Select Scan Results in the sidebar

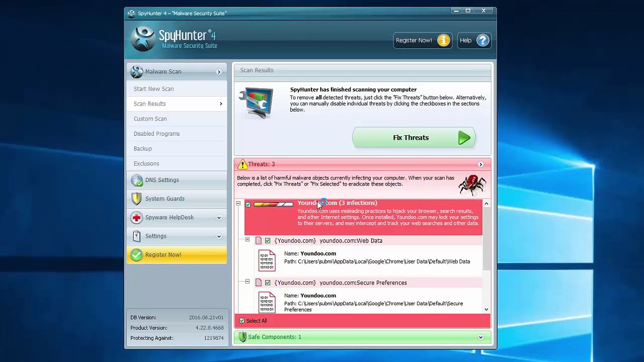click(x=177, y=104)
